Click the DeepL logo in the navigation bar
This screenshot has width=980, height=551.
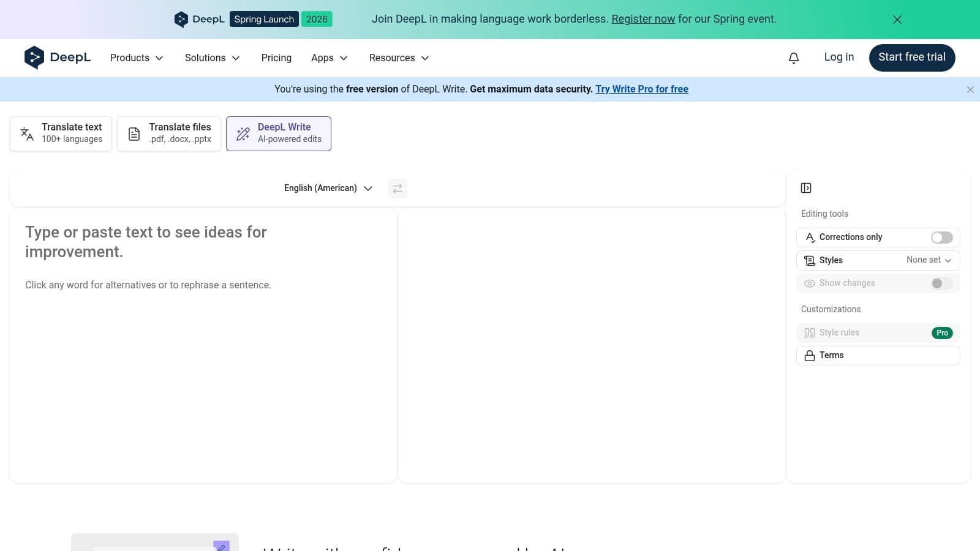pos(58,58)
